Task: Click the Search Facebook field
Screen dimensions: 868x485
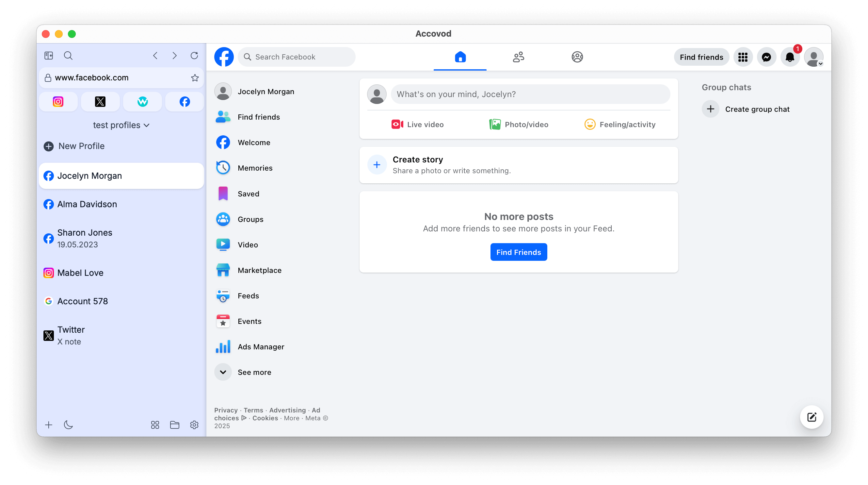Action: 297,57
